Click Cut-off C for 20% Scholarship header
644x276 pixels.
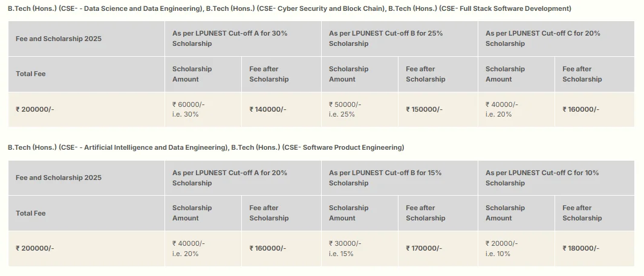coord(556,39)
